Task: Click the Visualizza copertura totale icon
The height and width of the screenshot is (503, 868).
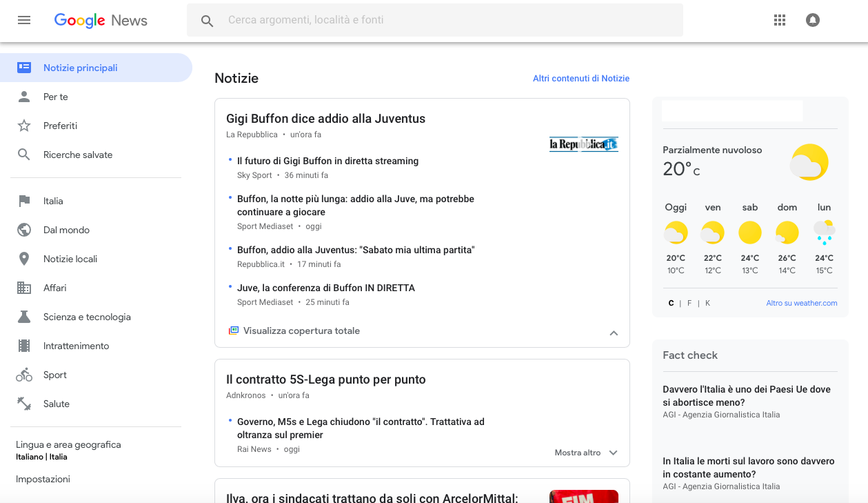Action: tap(232, 331)
